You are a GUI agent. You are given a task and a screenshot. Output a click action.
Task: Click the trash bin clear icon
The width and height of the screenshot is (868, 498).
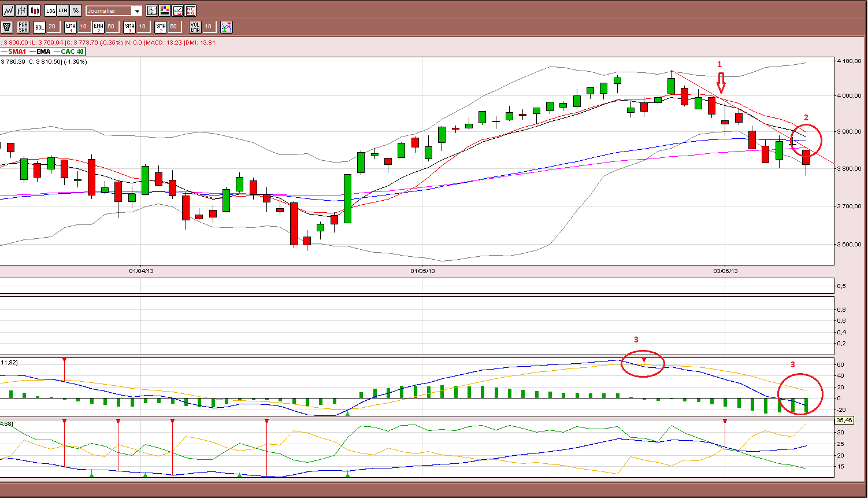coord(7,27)
